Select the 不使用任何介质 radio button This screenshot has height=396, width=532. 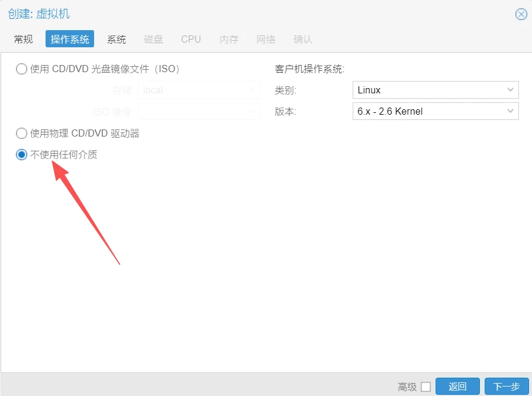(x=22, y=155)
